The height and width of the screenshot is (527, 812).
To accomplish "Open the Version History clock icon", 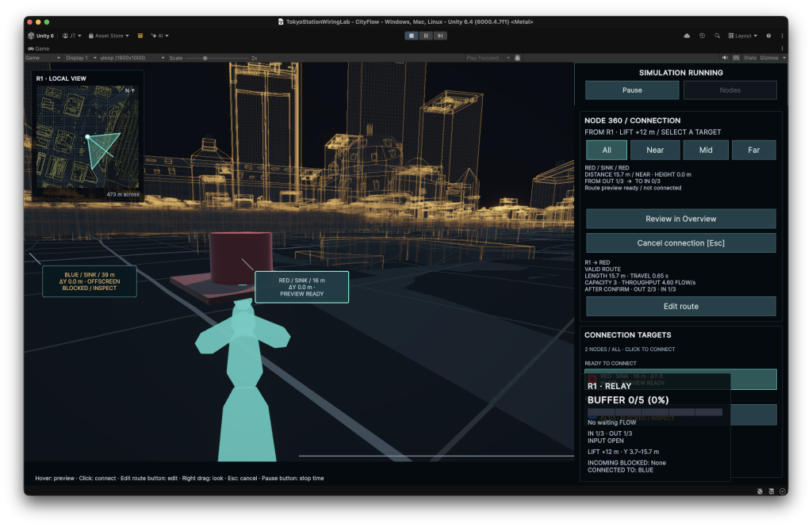I will [x=703, y=36].
